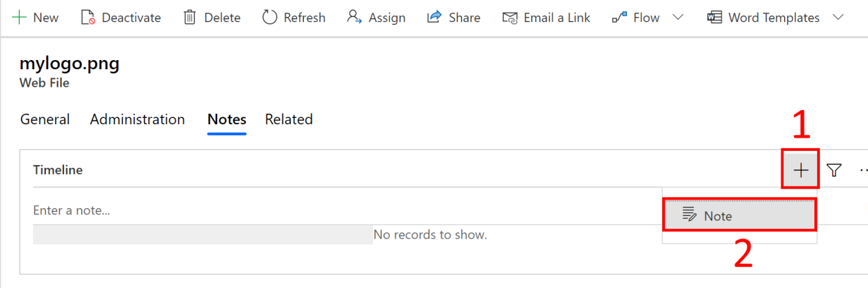Image resolution: width=868 pixels, height=288 pixels.
Task: Click the Email a Link envelope icon
Action: click(x=510, y=18)
